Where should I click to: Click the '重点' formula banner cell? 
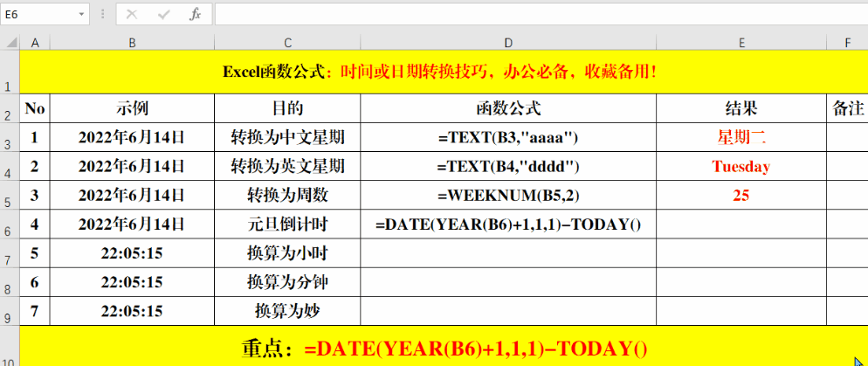[x=444, y=347]
